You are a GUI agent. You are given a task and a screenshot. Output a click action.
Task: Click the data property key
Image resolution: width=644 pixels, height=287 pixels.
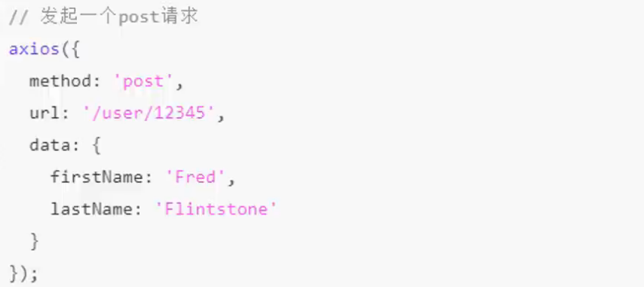point(50,145)
